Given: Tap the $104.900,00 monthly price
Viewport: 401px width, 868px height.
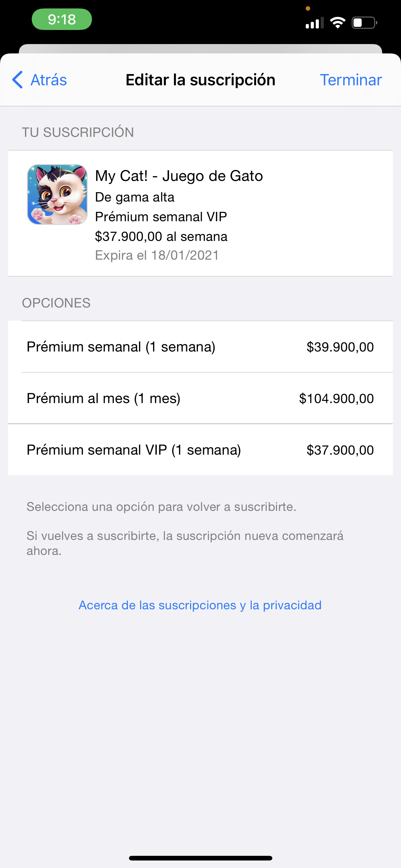Looking at the screenshot, I should pos(336,398).
